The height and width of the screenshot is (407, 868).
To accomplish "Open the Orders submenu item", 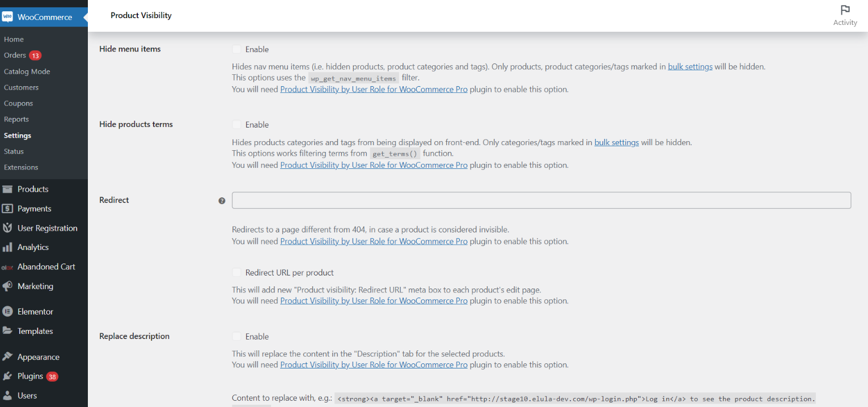I will pyautogui.click(x=15, y=55).
